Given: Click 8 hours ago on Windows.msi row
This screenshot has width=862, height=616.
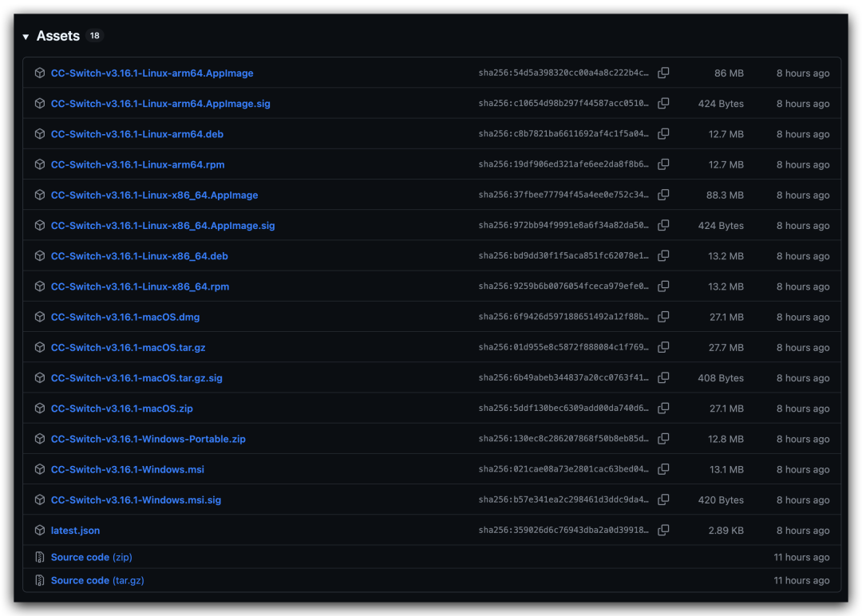Looking at the screenshot, I should [803, 469].
